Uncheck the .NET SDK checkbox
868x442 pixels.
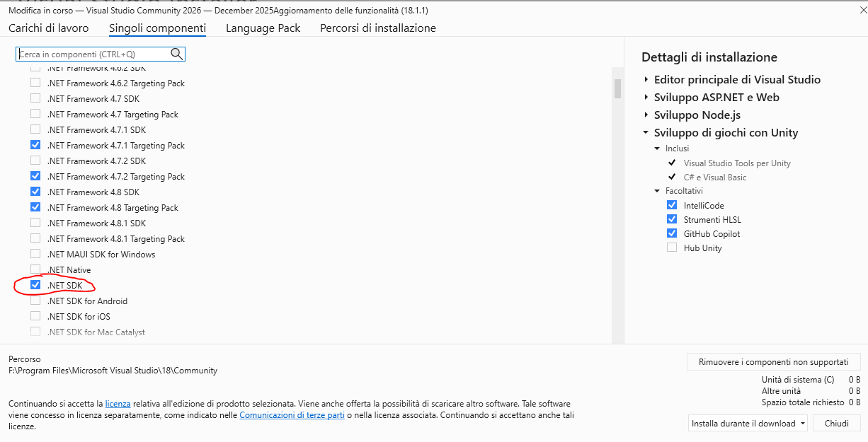pyautogui.click(x=35, y=285)
